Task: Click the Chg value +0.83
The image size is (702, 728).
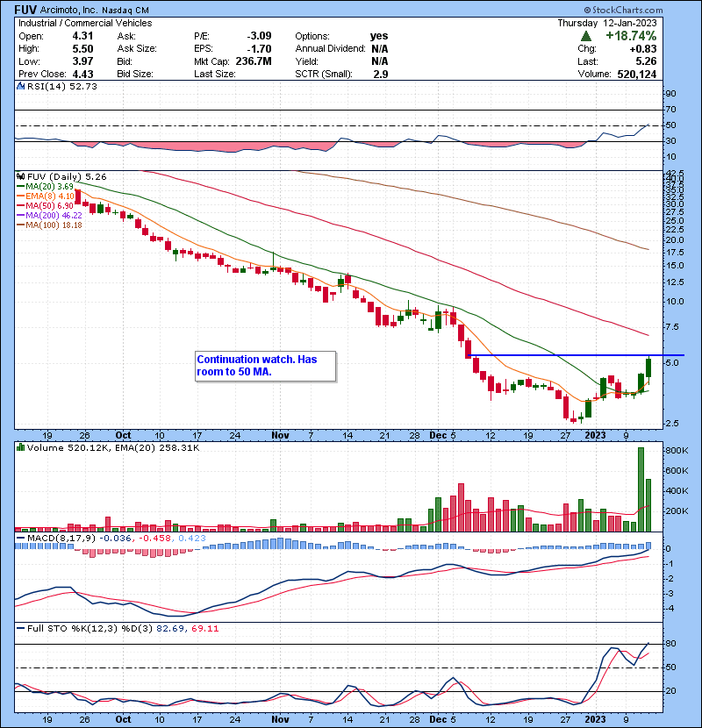Action: (643, 49)
